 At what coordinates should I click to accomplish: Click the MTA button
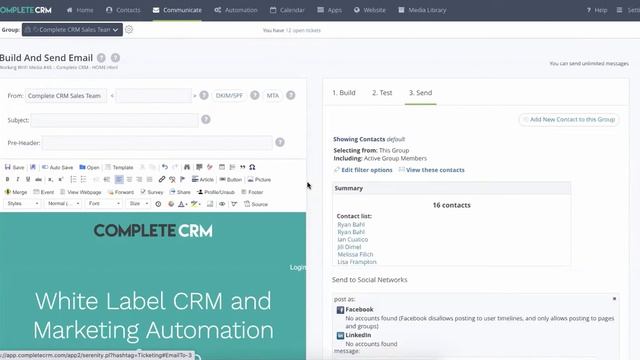point(273,96)
